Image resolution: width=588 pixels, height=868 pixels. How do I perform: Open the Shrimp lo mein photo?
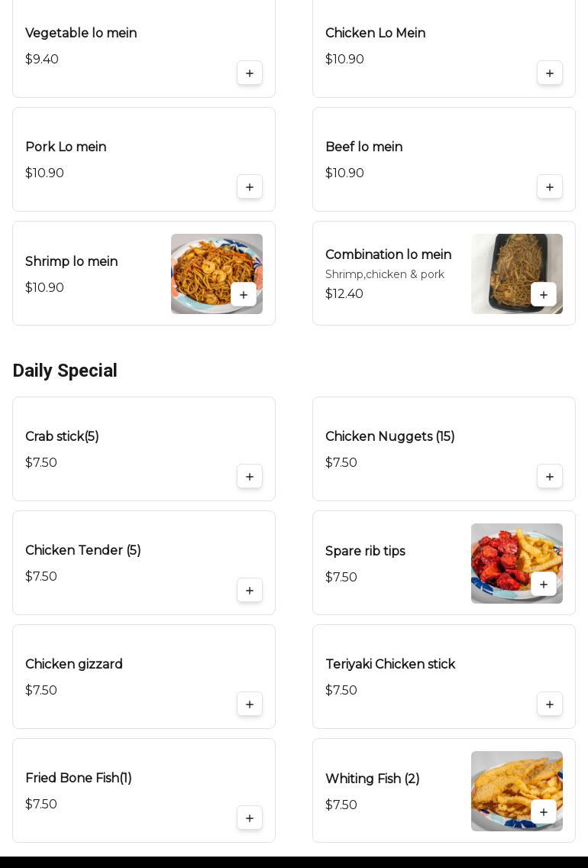tap(216, 274)
